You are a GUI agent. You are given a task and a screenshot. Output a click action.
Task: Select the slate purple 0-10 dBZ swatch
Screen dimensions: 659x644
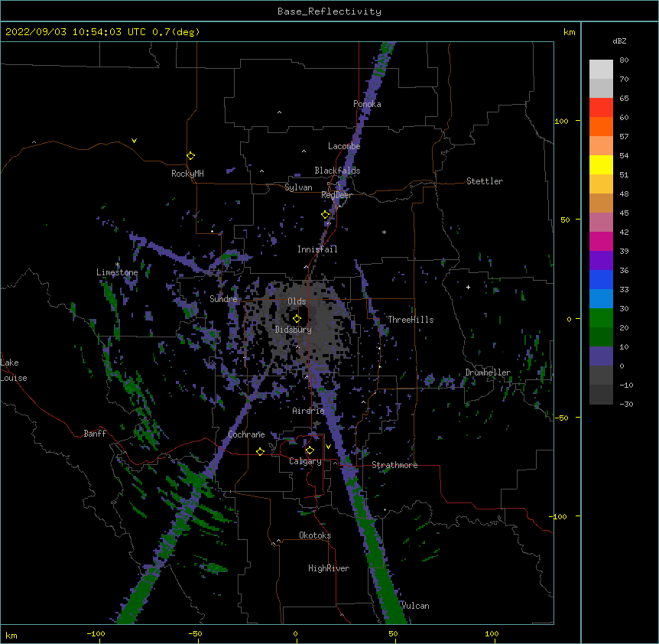[x=601, y=356]
